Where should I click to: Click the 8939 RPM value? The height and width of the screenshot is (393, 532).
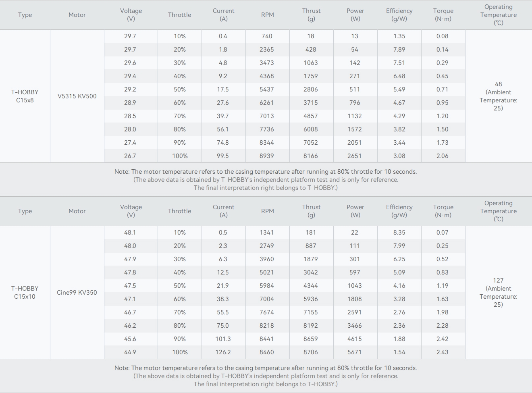point(267,156)
